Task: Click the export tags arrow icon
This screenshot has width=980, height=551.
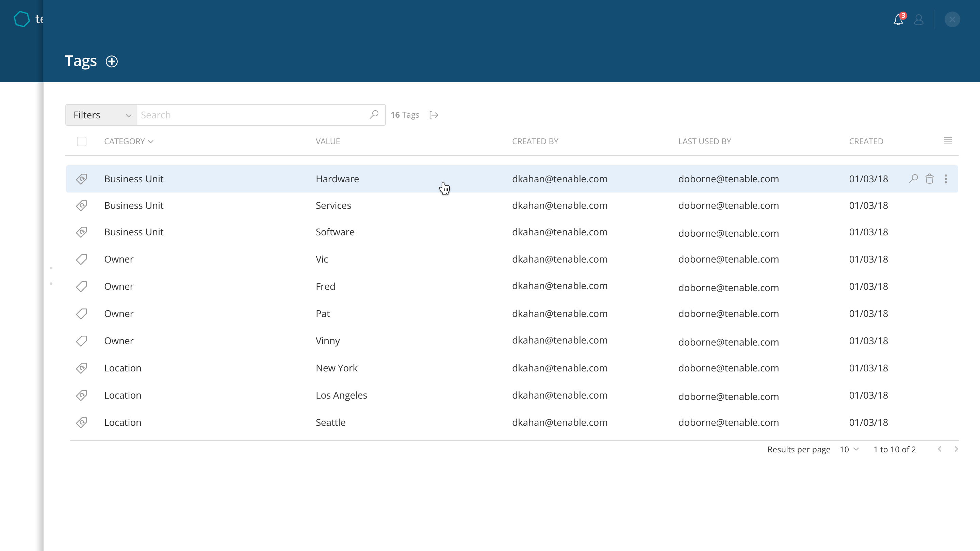Action: (x=434, y=115)
